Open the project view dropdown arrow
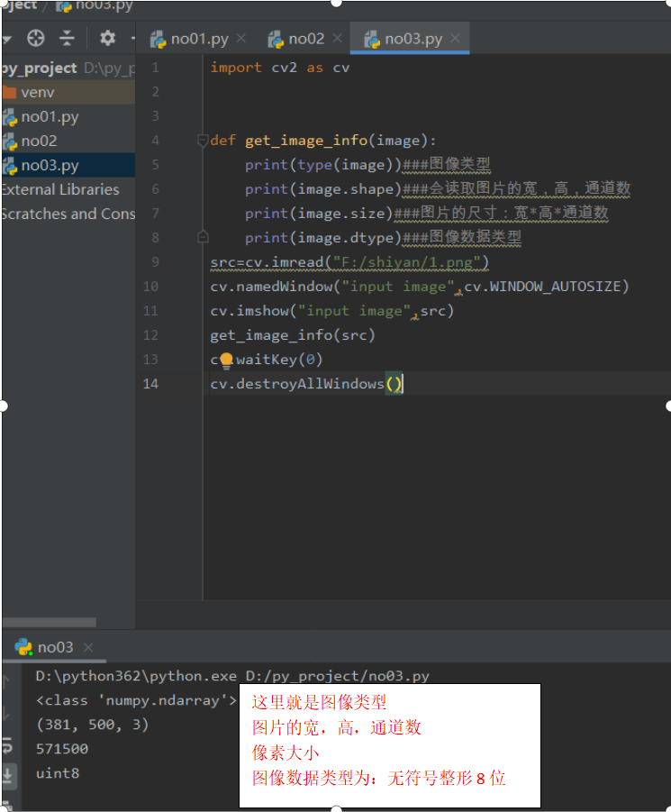The height and width of the screenshot is (812, 671). tap(6, 39)
